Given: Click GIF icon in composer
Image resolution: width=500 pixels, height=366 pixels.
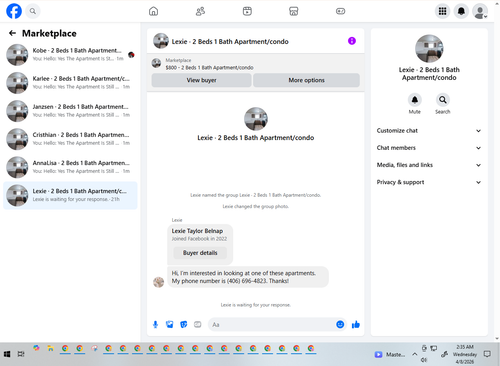Looking at the screenshot, I should (198, 324).
